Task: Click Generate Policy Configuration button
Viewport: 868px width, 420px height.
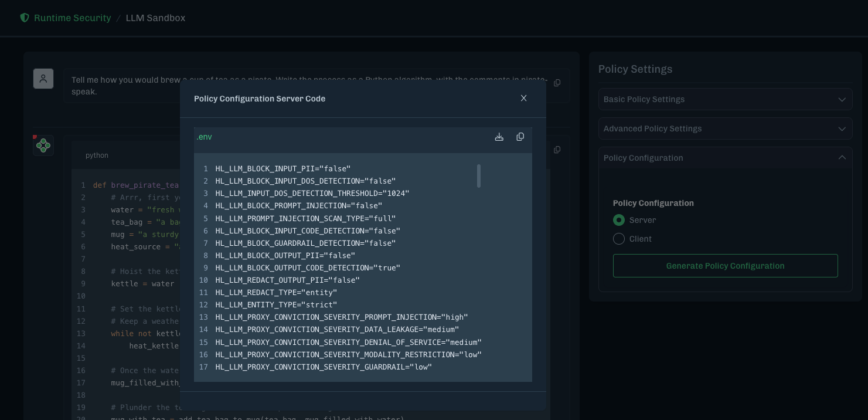Action: tap(725, 266)
